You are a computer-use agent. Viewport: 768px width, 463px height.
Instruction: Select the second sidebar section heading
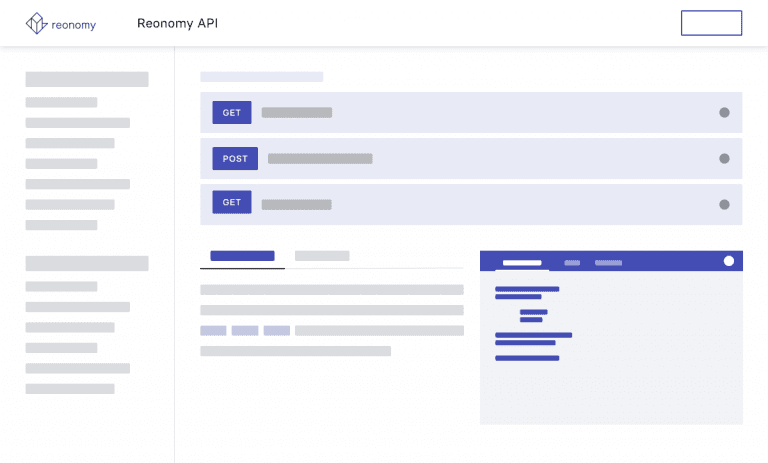tap(87, 264)
